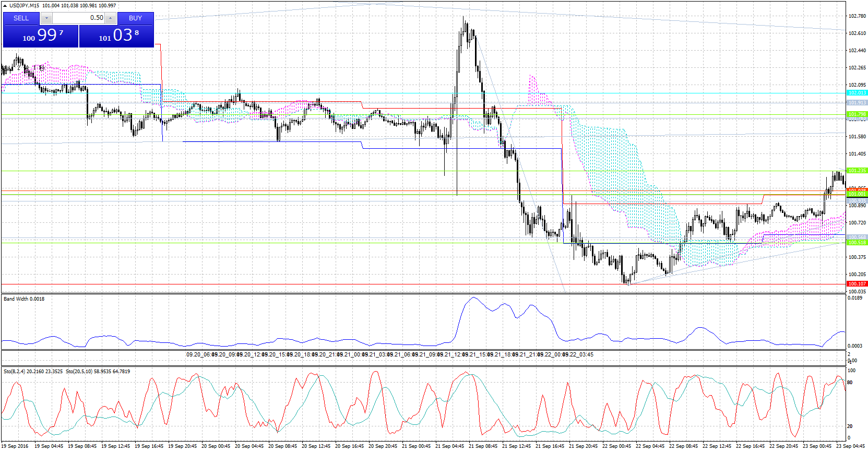
Task: Click the 22 Sep 12:45 time axis label
Action: pos(717,446)
